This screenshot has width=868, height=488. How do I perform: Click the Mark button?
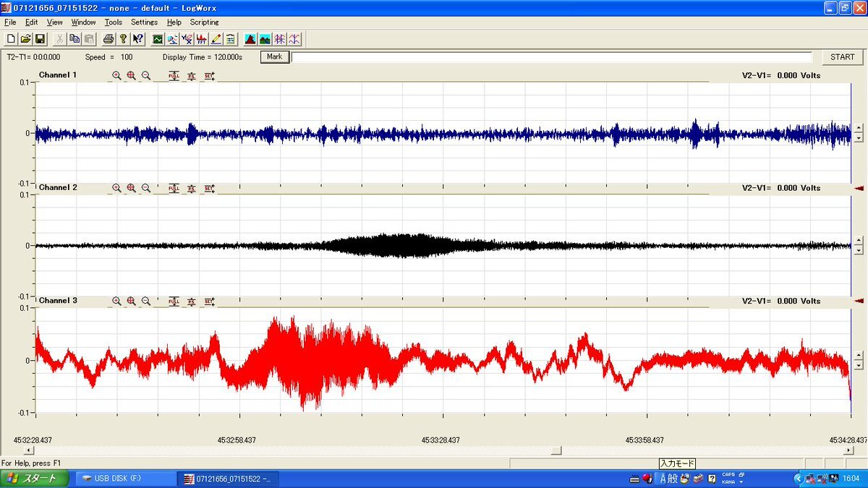[274, 56]
